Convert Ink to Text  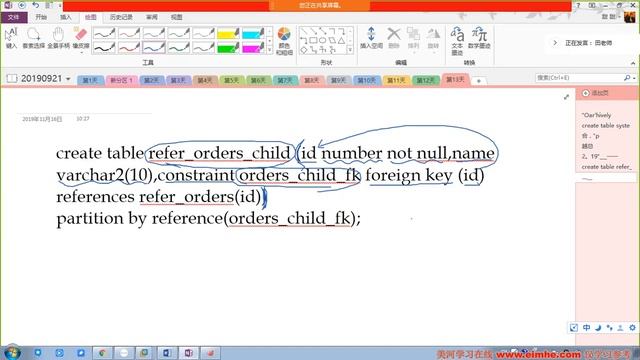point(457,41)
